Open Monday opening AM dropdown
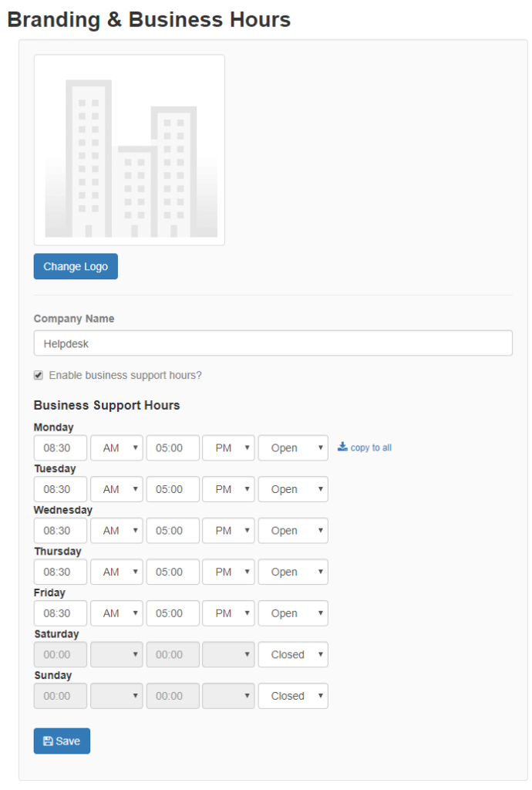532x790 pixels. [116, 448]
